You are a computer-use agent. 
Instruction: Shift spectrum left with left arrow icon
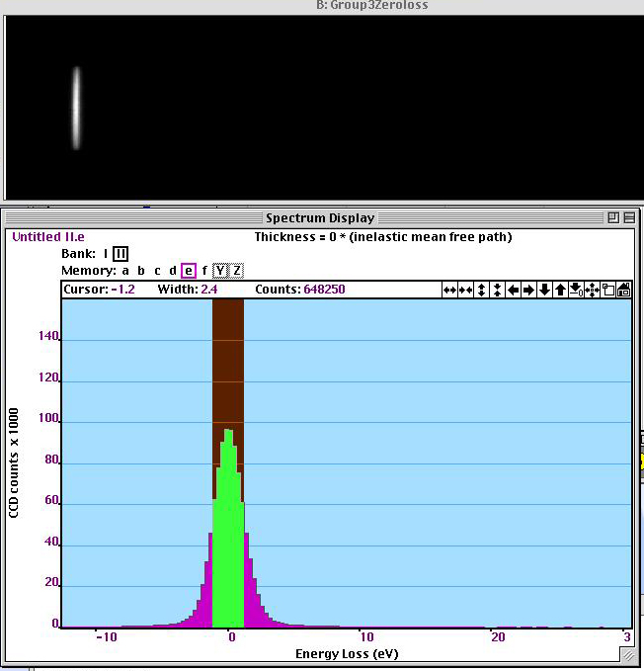pyautogui.click(x=513, y=291)
